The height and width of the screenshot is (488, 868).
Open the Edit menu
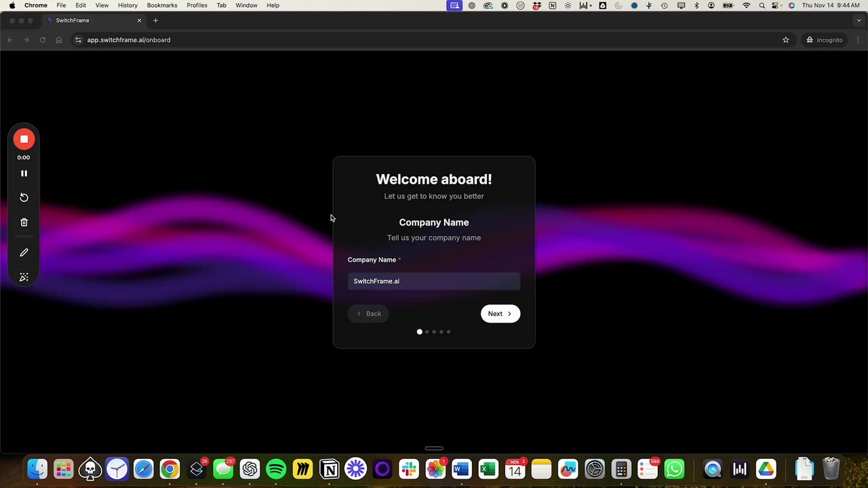point(81,5)
